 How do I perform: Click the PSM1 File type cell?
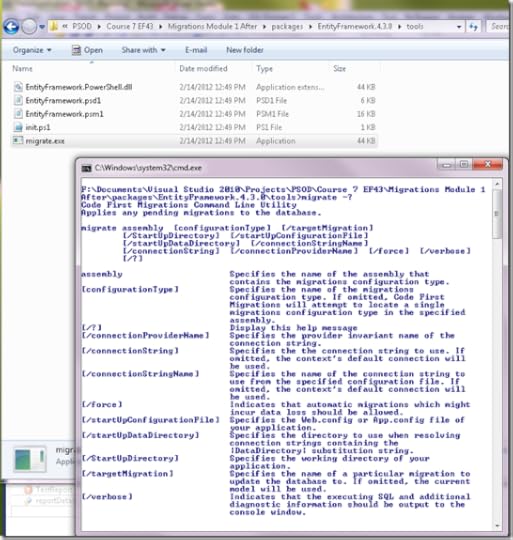tap(272, 114)
